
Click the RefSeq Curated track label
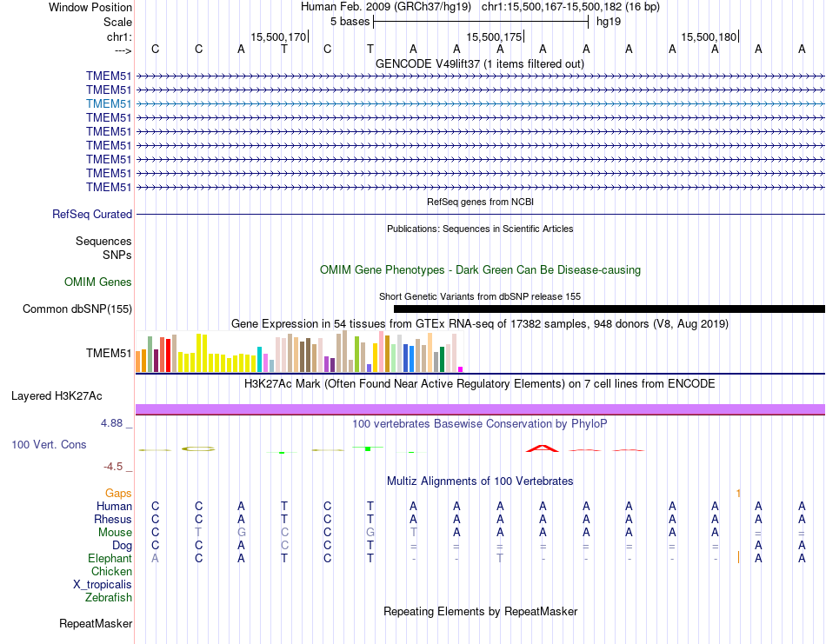[x=92, y=215]
